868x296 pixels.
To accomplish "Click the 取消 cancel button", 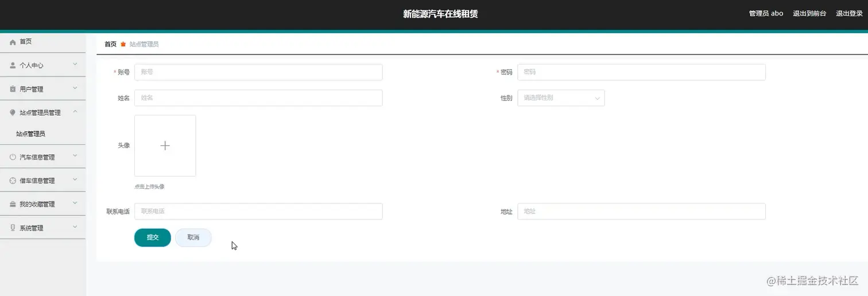I will tap(193, 237).
